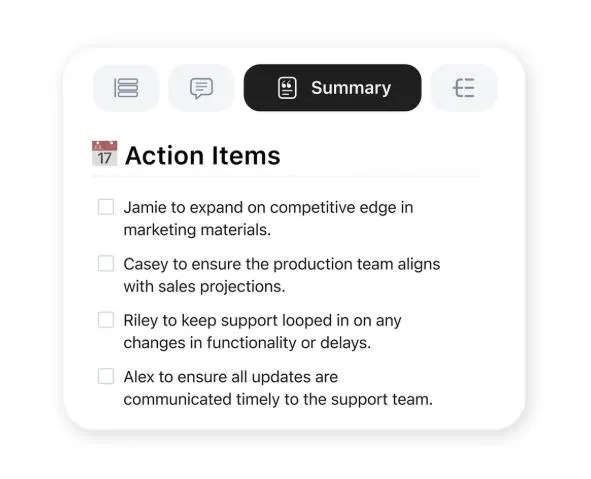
Task: Switch to the chat bubble comments tab
Action: [201, 88]
